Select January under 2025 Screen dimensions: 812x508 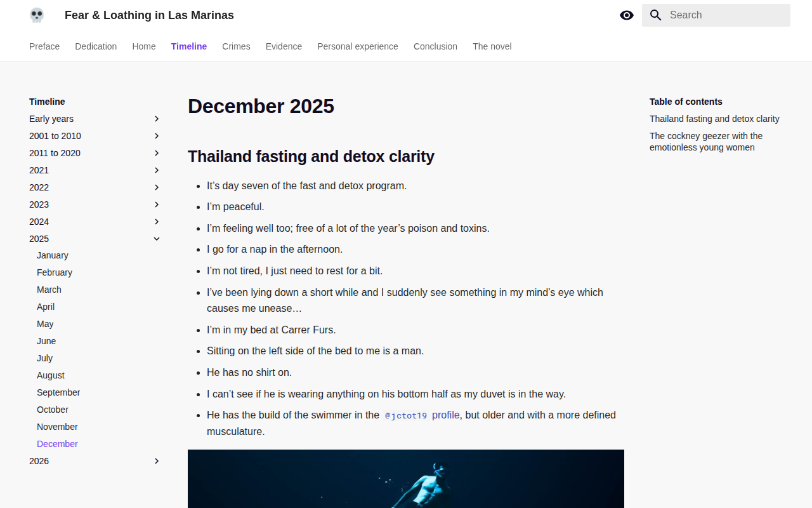[53, 255]
